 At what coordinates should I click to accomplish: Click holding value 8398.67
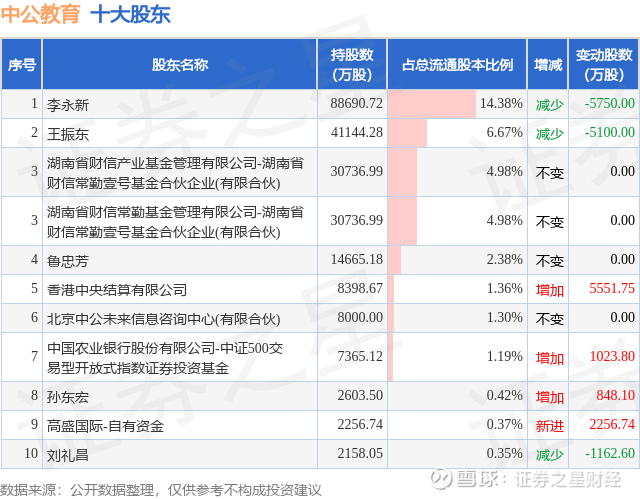(x=360, y=288)
